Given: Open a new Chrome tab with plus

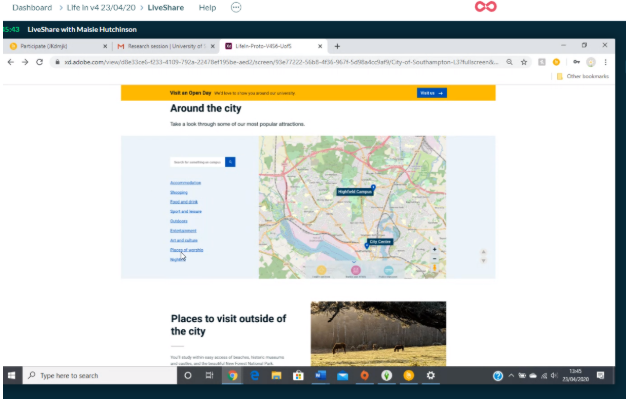Looking at the screenshot, I should [x=337, y=46].
